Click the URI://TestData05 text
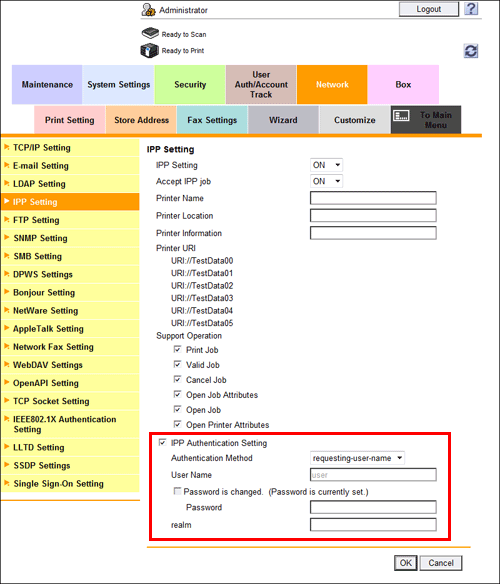Image resolution: width=500 pixels, height=584 pixels. (x=202, y=323)
